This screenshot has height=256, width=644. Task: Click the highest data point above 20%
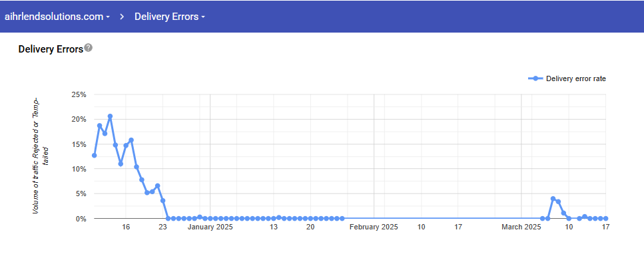click(x=110, y=116)
